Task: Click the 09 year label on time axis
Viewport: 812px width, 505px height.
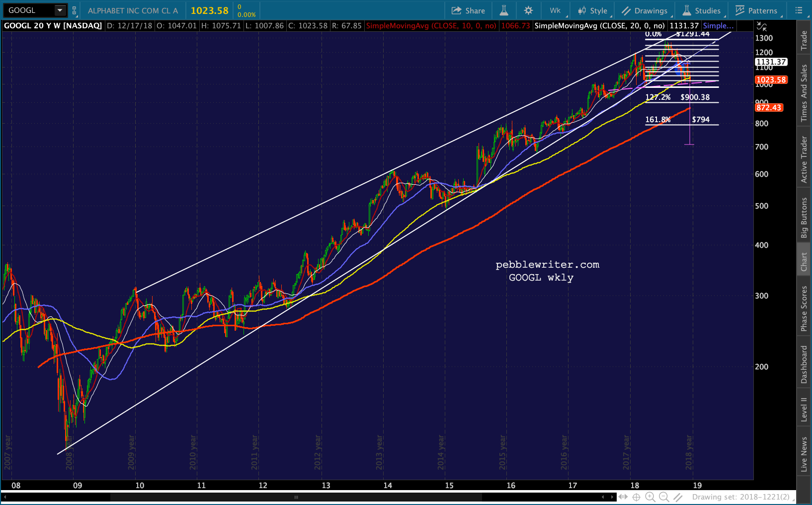Action: click(78, 486)
